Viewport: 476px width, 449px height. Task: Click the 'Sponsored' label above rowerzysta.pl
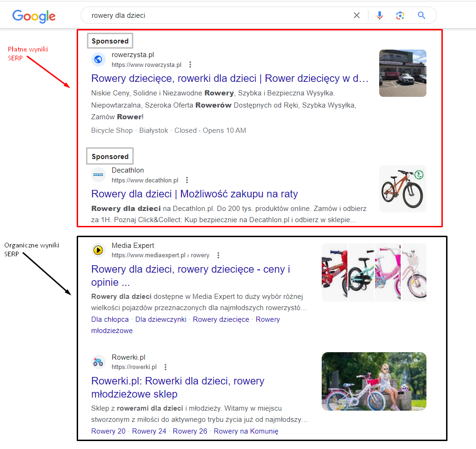coord(110,41)
